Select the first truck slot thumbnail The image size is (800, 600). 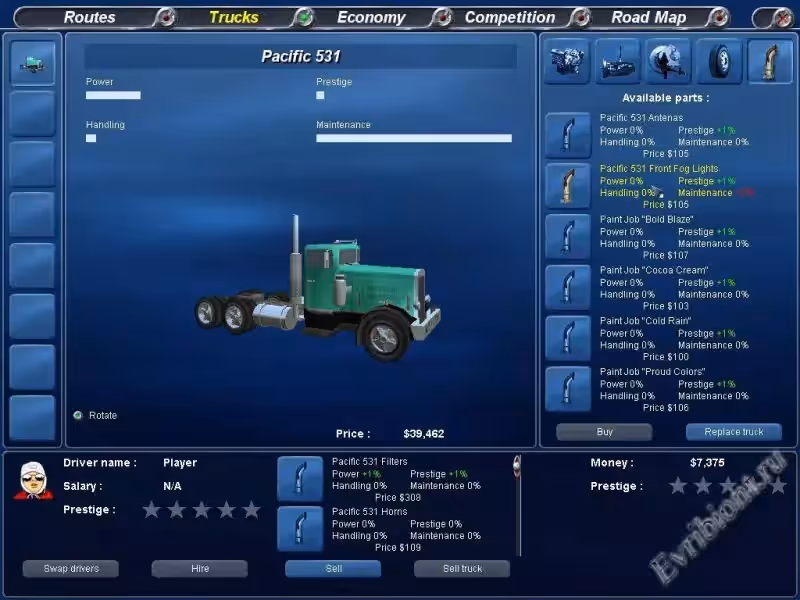pyautogui.click(x=32, y=63)
